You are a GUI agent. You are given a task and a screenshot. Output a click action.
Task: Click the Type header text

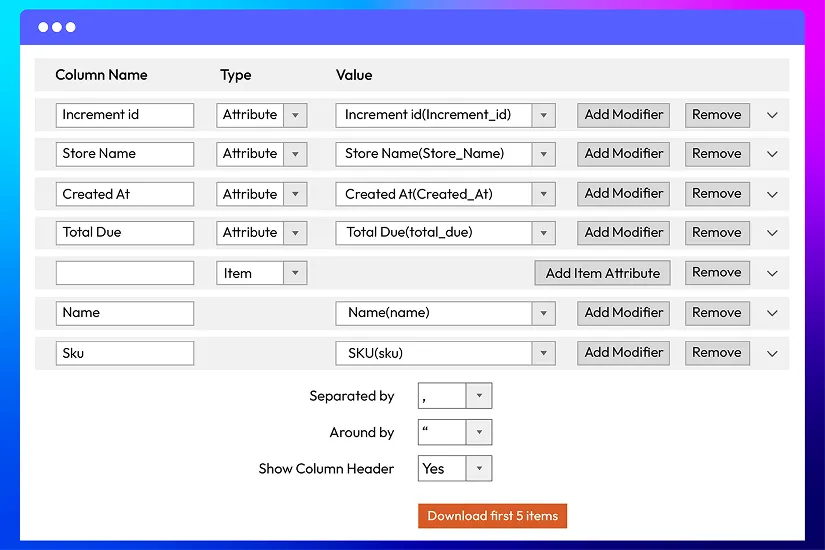pos(236,75)
